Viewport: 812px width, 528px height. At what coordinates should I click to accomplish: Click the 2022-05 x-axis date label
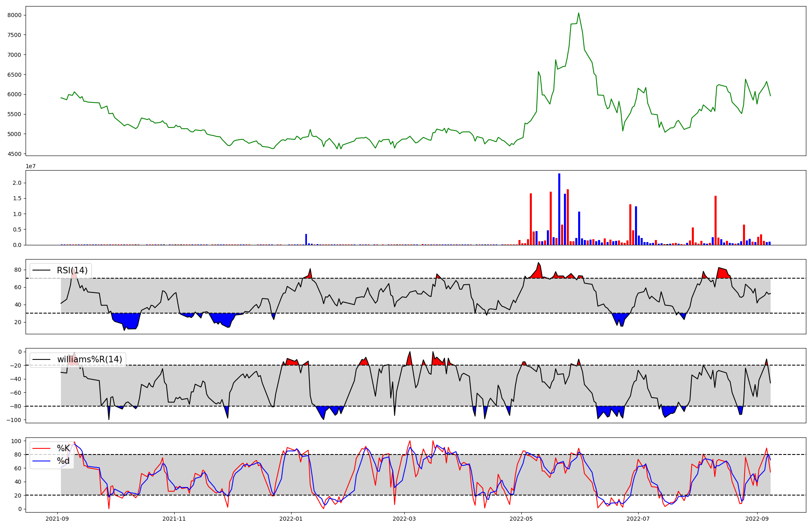point(521,519)
